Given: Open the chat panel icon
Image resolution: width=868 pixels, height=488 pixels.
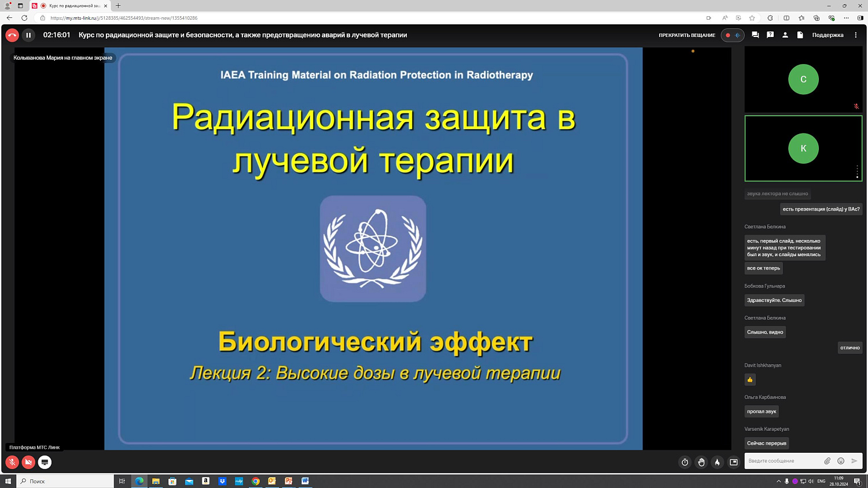Looking at the screenshot, I should coord(755,35).
